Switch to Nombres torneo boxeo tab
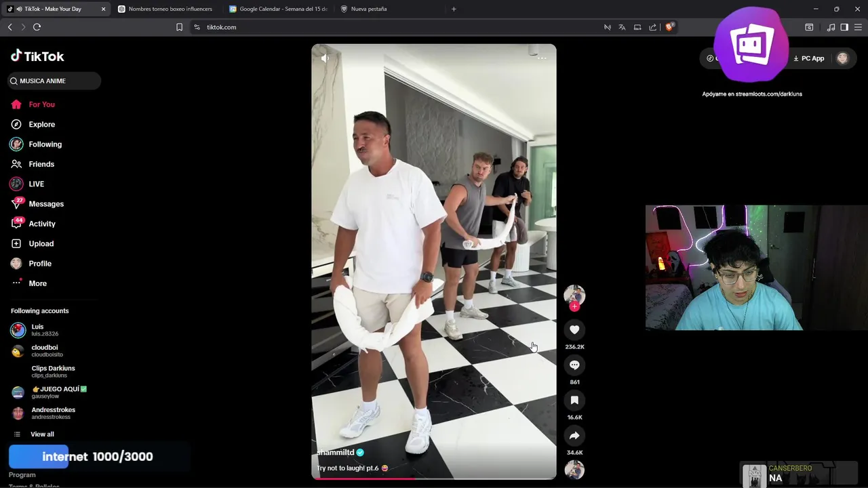 click(165, 9)
